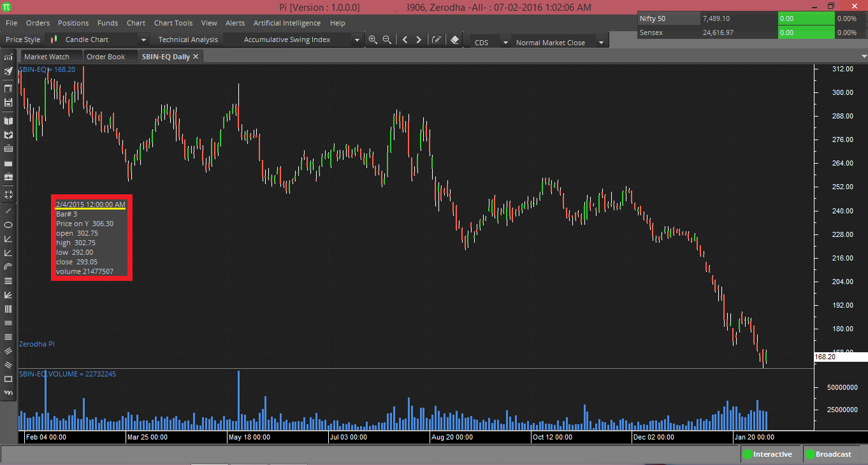Click the arrow-with-angle drawing tool icon
This screenshot has height=465, width=868.
[x=8, y=295]
